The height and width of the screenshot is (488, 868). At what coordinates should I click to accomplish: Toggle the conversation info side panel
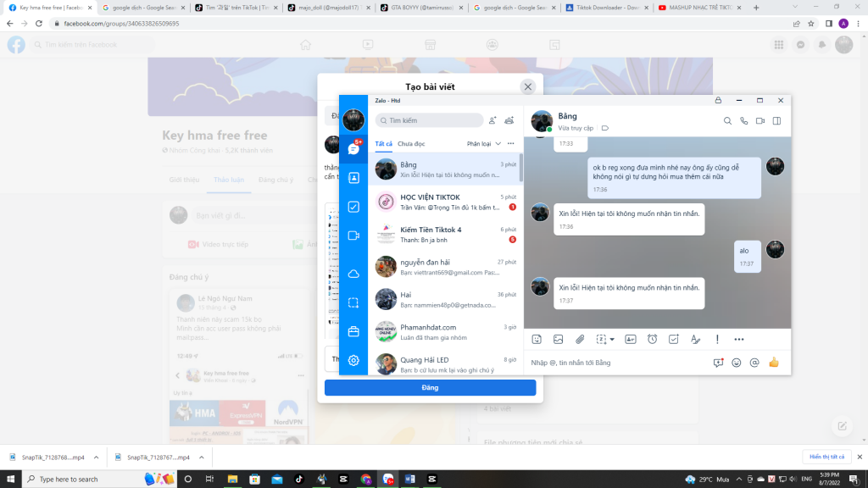(x=776, y=121)
